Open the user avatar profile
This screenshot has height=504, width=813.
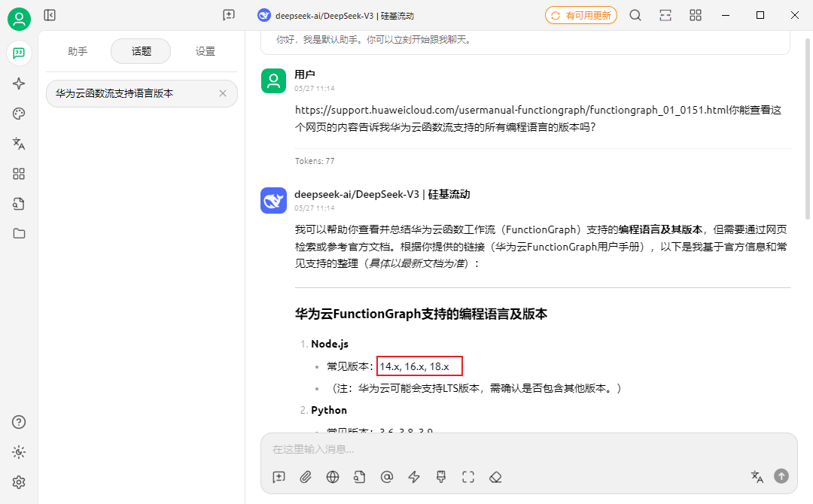(x=19, y=19)
